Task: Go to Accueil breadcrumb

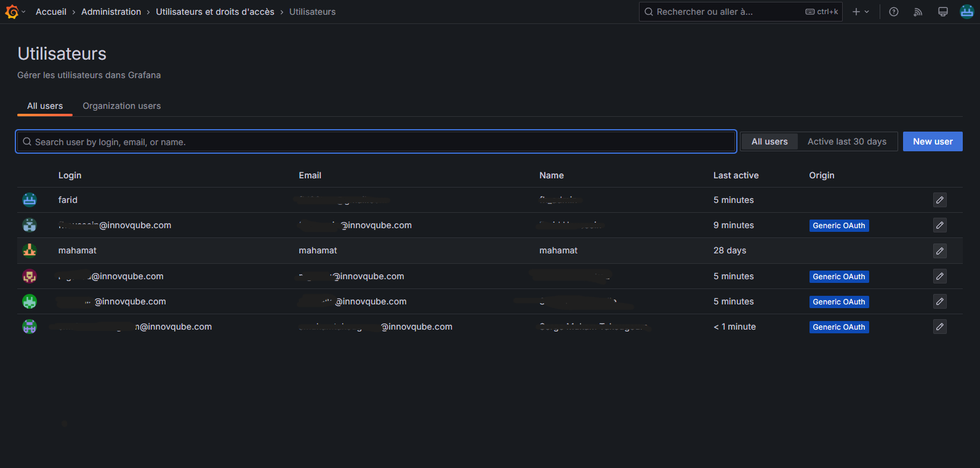Action: click(51, 12)
